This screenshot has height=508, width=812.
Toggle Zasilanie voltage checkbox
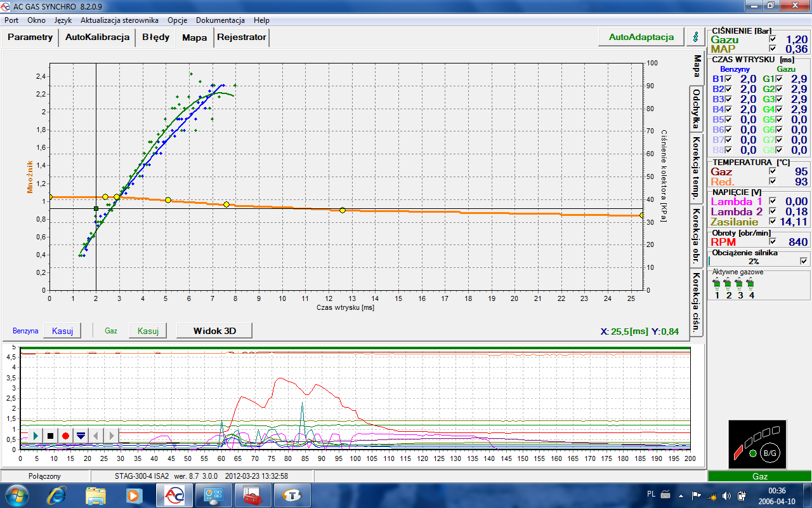click(x=772, y=222)
